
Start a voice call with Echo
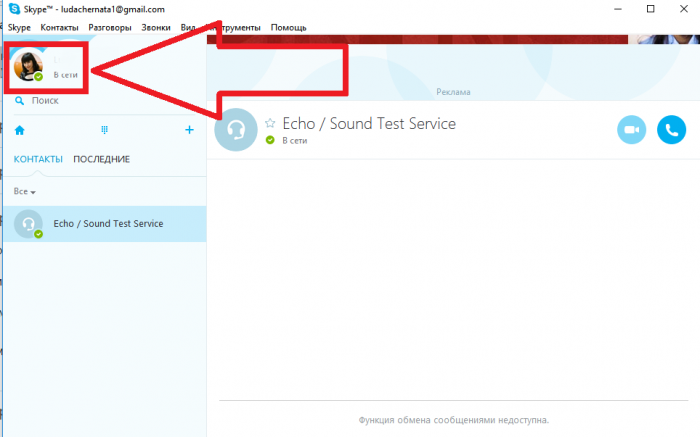(x=671, y=129)
